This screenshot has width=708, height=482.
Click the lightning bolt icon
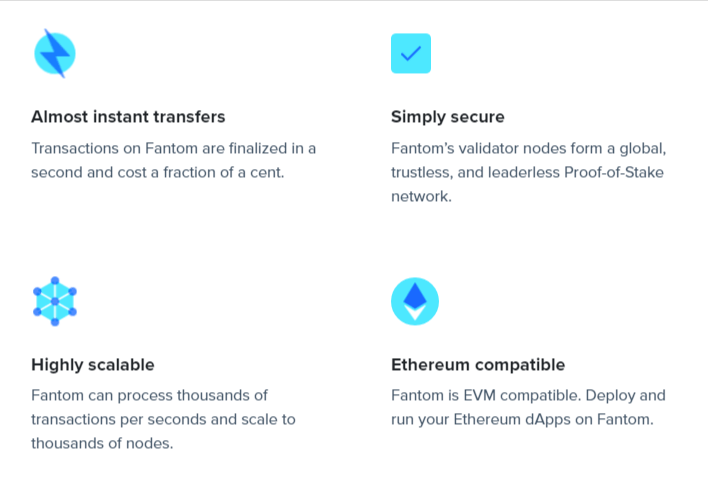tap(55, 53)
